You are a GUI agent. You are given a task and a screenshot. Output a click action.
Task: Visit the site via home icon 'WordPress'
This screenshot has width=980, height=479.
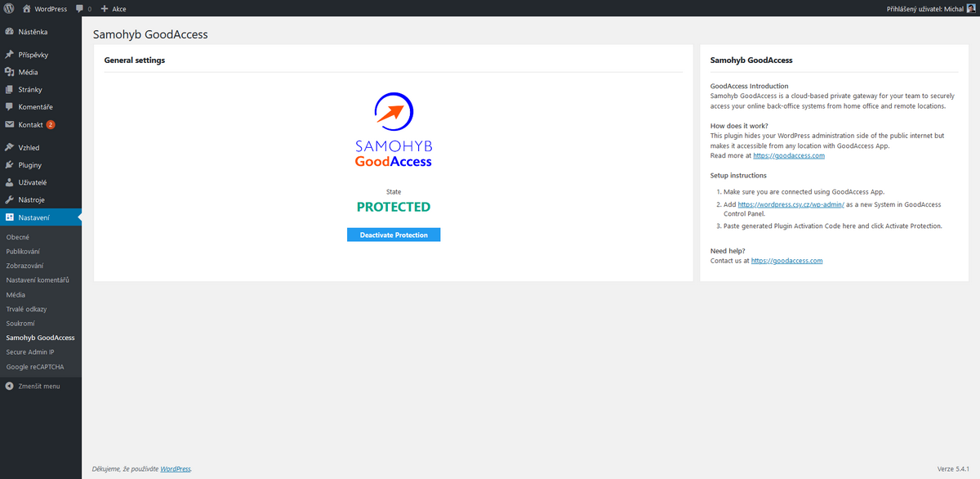[x=44, y=8]
